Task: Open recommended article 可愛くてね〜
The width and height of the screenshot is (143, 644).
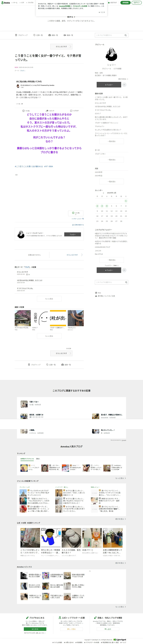Action: pos(34,402)
